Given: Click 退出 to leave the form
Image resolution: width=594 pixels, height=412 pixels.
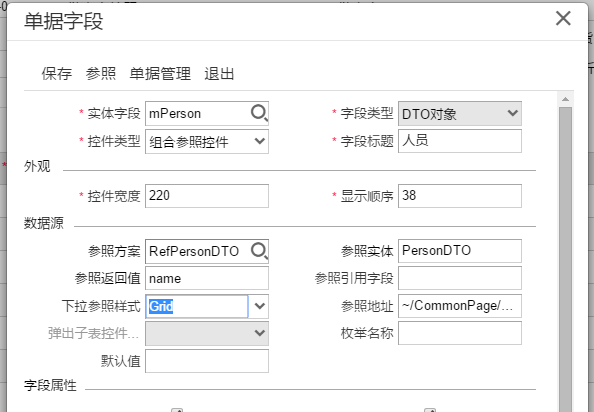Looking at the screenshot, I should coord(219,73).
